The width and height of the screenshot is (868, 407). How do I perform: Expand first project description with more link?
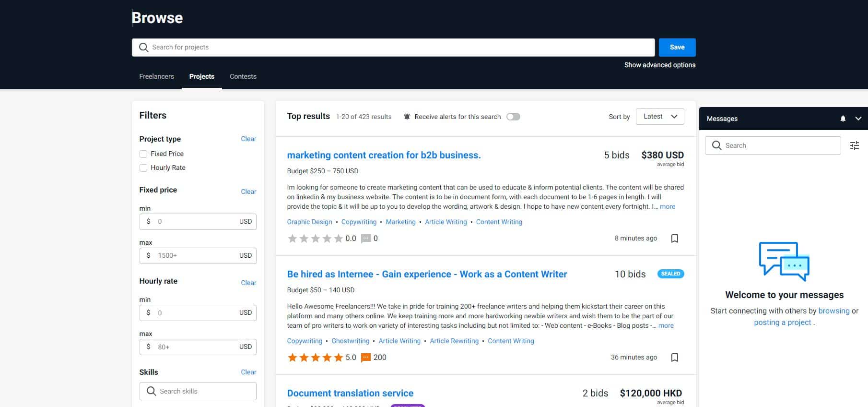click(x=668, y=206)
